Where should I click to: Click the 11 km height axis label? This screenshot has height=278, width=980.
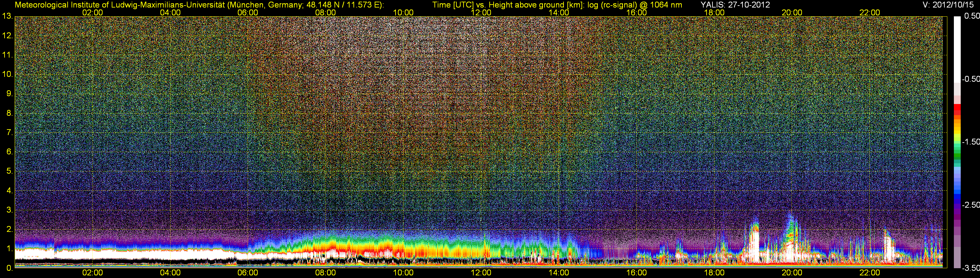point(7,55)
